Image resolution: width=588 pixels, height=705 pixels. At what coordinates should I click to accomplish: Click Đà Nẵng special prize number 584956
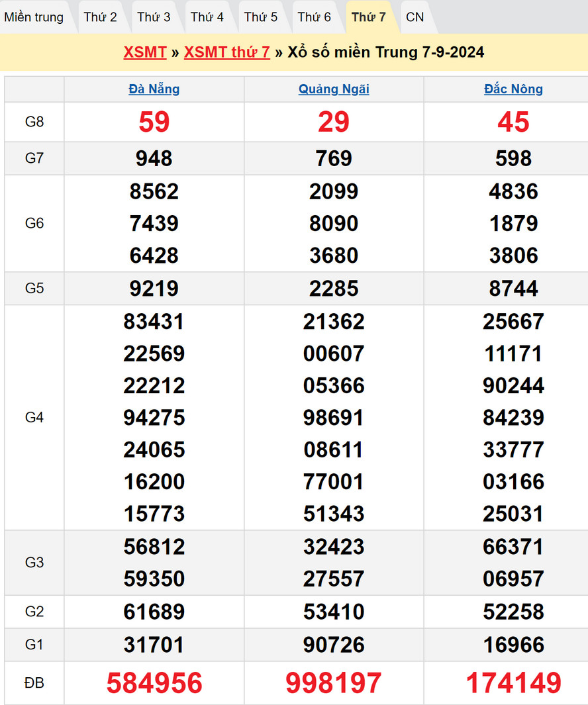click(154, 683)
